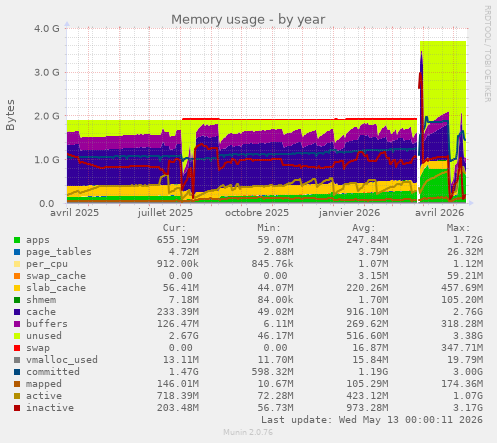The image size is (497, 443).
Task: Click the 'Bytes' vertical axis label
Action: (10, 115)
